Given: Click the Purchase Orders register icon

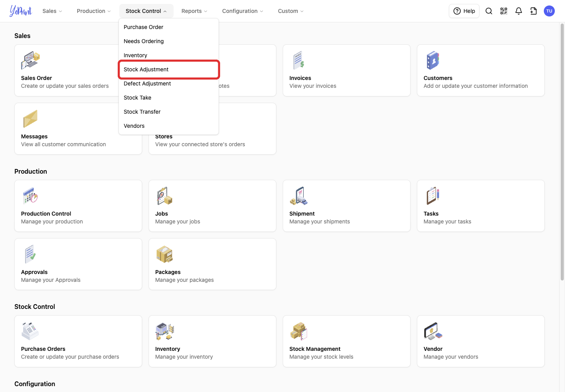Looking at the screenshot, I should point(30,331).
